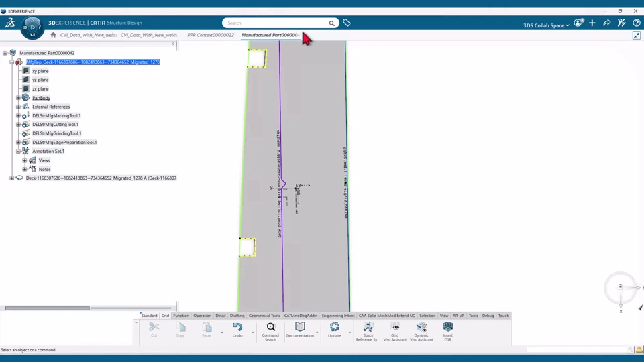Expand the PartBody node

18,98
